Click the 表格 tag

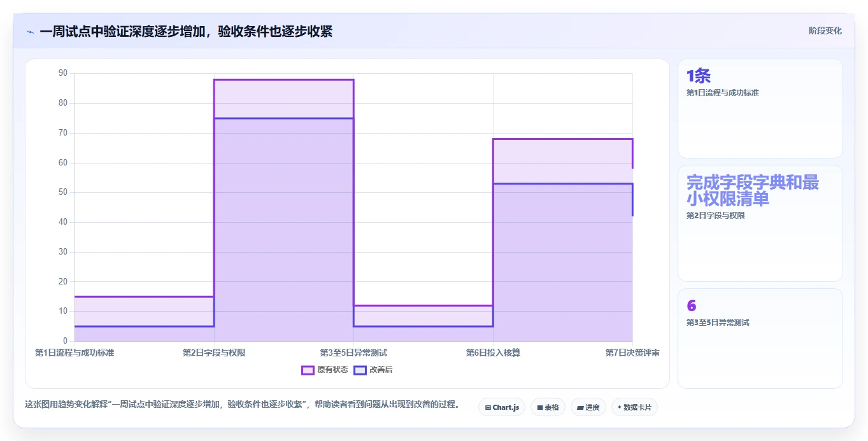coord(548,407)
